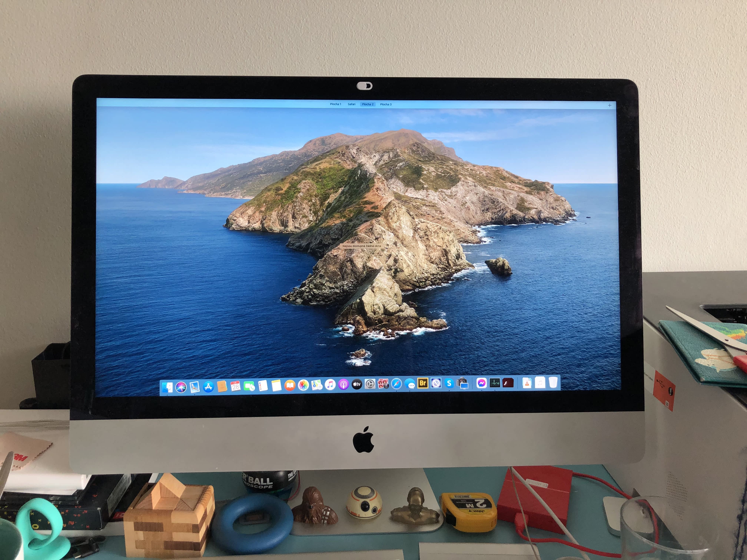Open System Preferences gear icon
The width and height of the screenshot is (747, 560).
[x=370, y=384]
